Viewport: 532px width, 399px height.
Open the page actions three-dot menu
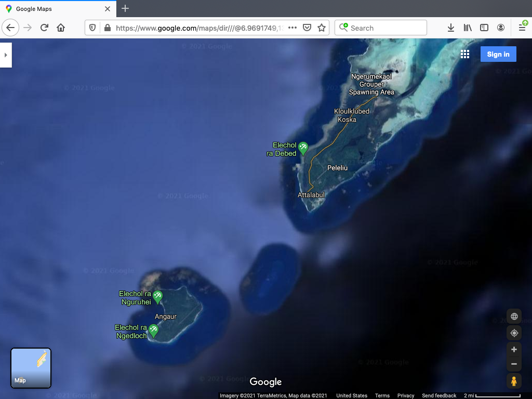[x=292, y=28]
